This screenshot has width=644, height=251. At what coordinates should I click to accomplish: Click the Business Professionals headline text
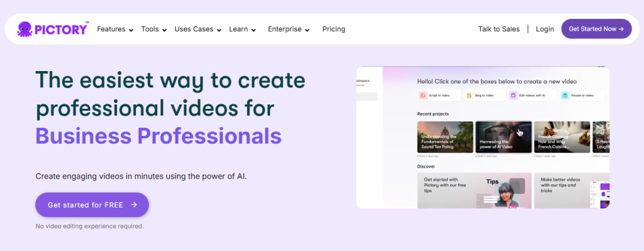[158, 135]
